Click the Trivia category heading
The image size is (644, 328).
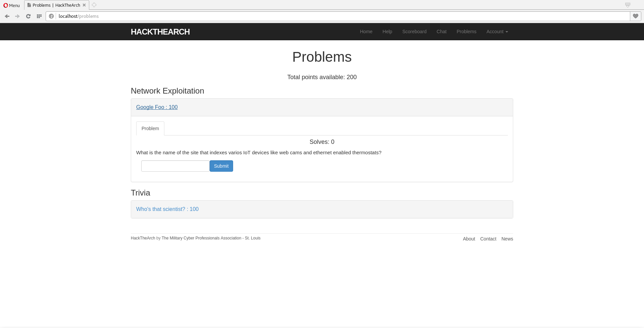coord(141,193)
